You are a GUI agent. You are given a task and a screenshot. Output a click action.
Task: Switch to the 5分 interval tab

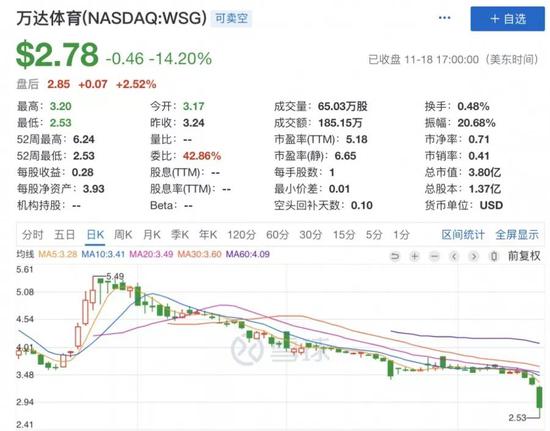374,235
